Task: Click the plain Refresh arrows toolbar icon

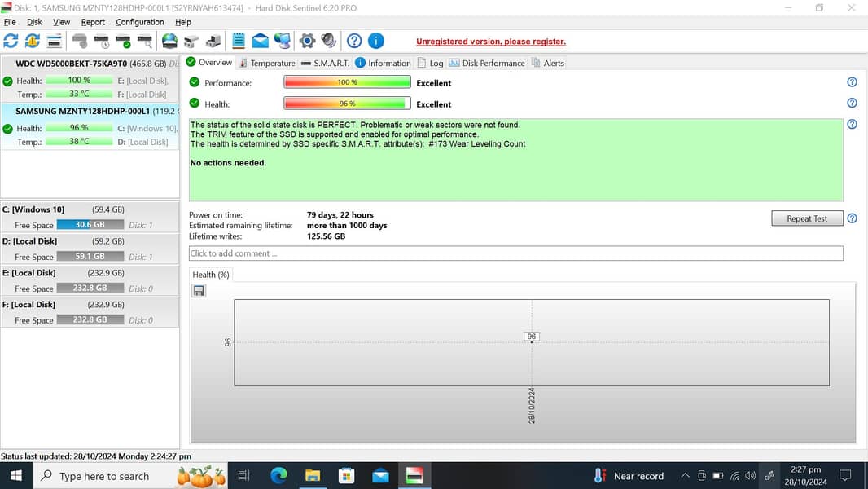Action: coord(11,41)
